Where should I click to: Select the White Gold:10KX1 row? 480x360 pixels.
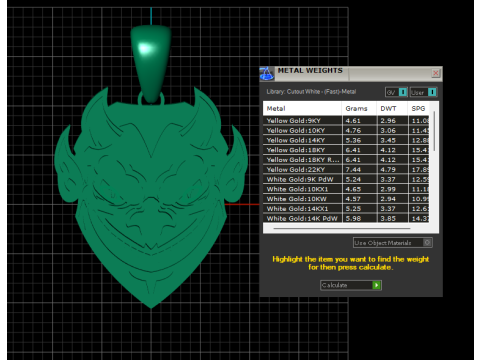tap(346, 189)
